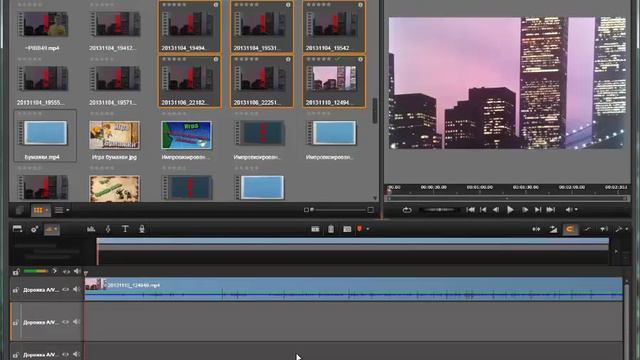Hide video of track containing 20131110 clip
The height and width of the screenshot is (360, 640).
tap(65, 289)
